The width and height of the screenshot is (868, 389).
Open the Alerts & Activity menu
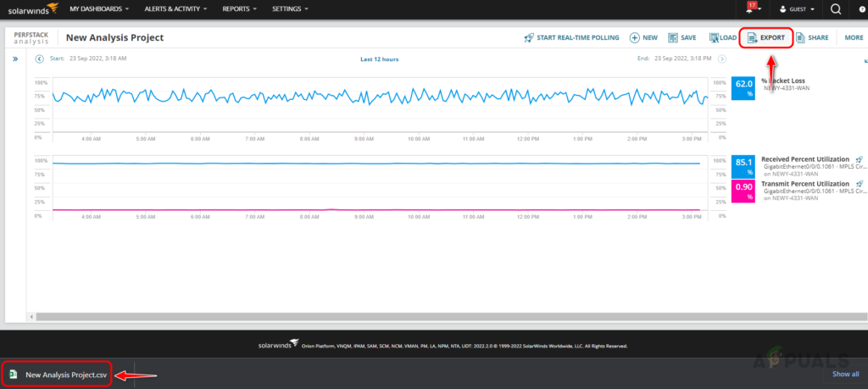coord(175,8)
